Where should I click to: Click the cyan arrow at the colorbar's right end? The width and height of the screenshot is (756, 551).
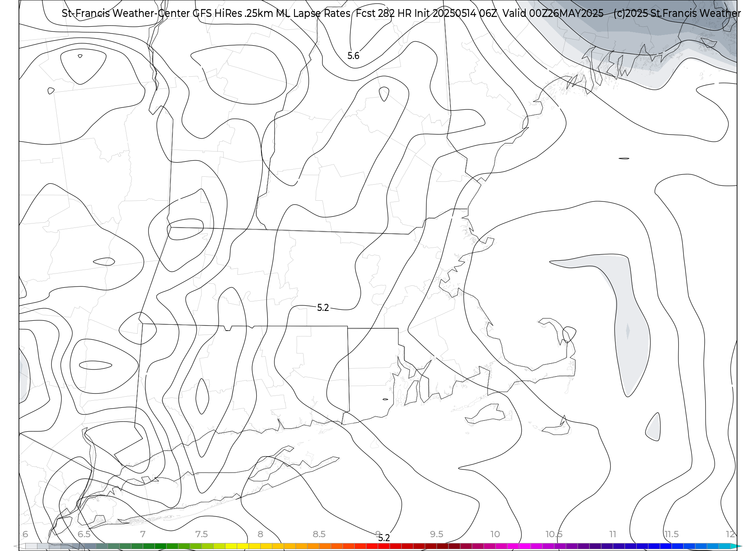736,546
